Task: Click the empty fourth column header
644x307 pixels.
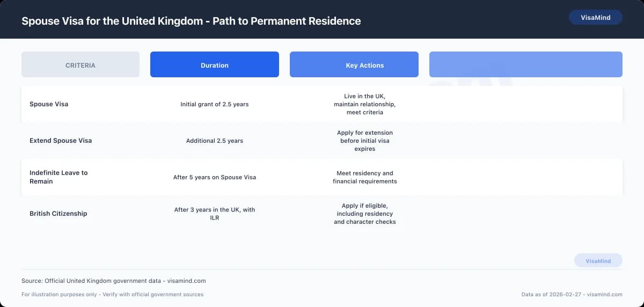Action: 525,65
